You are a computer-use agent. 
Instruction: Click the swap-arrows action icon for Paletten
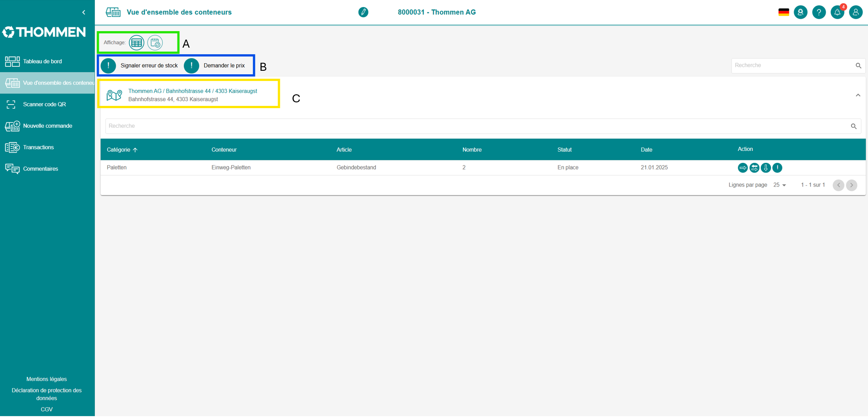[x=754, y=168]
